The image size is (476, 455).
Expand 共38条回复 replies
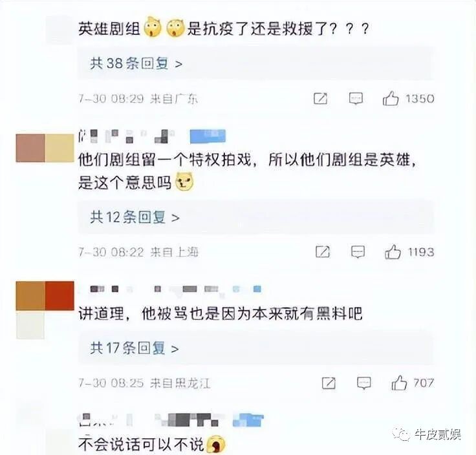point(136,64)
